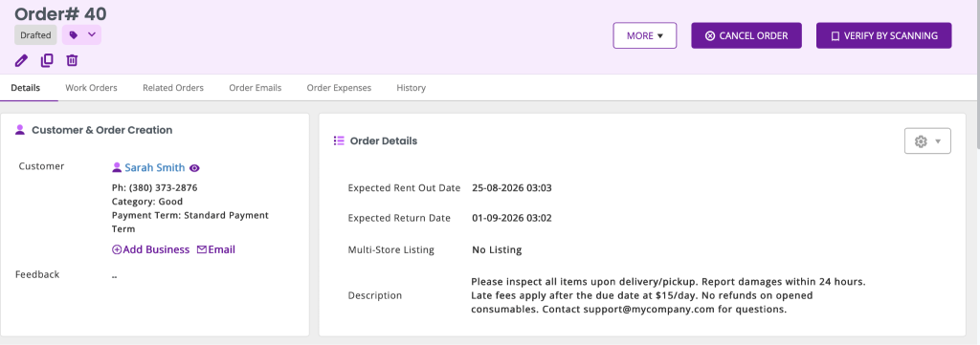Click the Add Business link
Screen dimensions: 980x345
tap(150, 249)
